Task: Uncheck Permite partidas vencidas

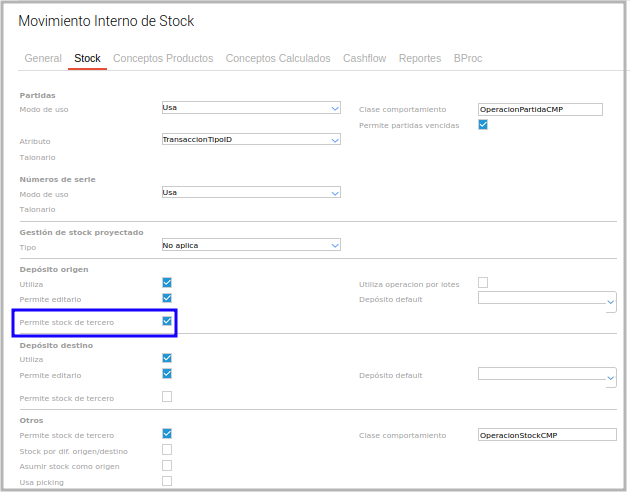Action: click(x=483, y=125)
